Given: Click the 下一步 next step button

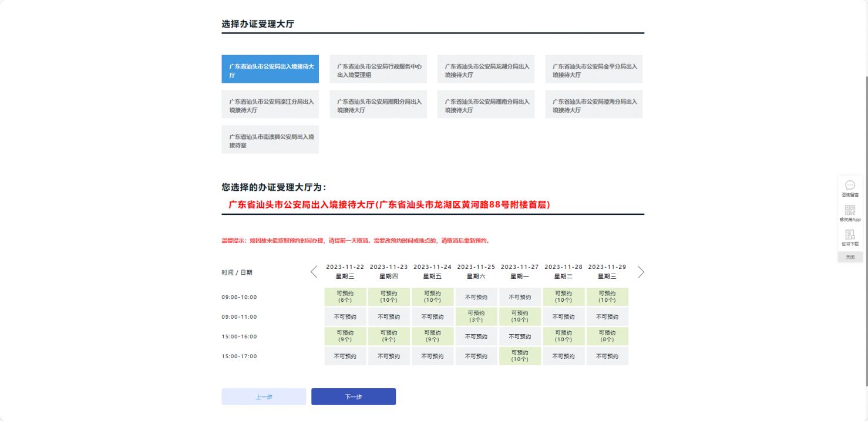Looking at the screenshot, I should [x=353, y=396].
